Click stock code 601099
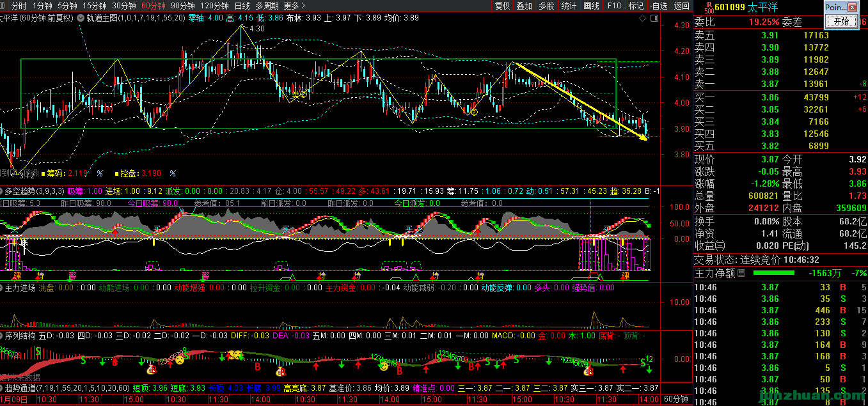The image size is (868, 406). [x=730, y=8]
